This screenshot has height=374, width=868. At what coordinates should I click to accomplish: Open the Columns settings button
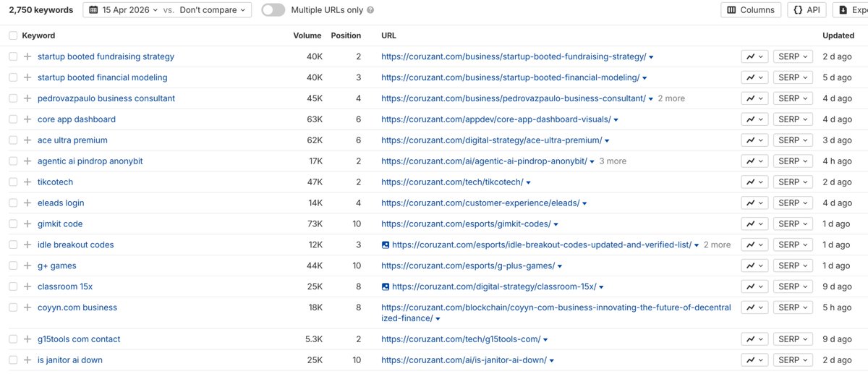tap(751, 10)
